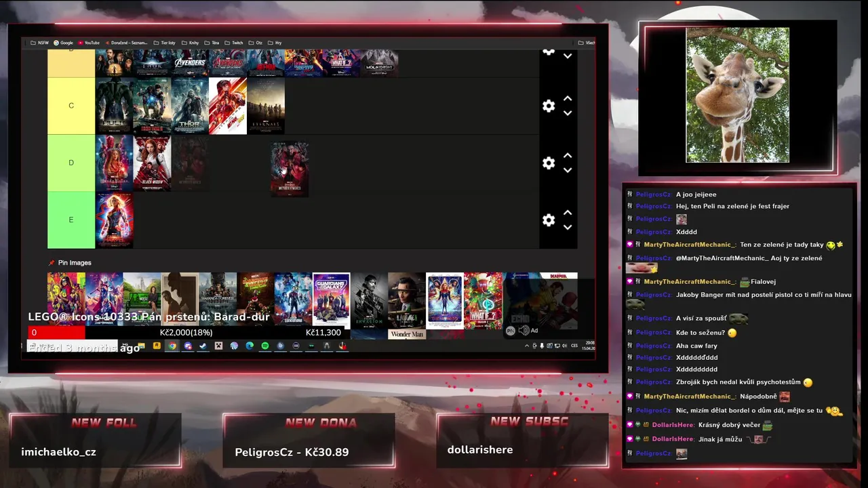Move tier C row up
This screenshot has width=868, height=488.
(568, 99)
